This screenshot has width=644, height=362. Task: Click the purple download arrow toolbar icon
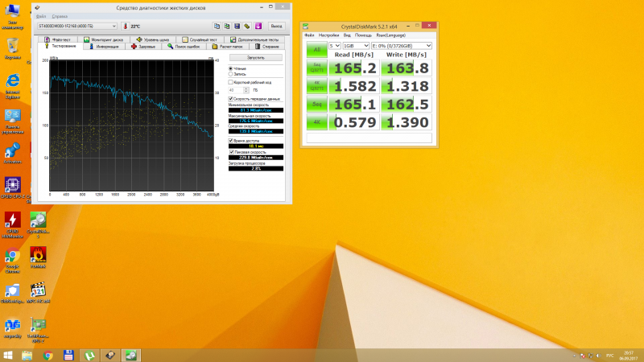click(258, 26)
